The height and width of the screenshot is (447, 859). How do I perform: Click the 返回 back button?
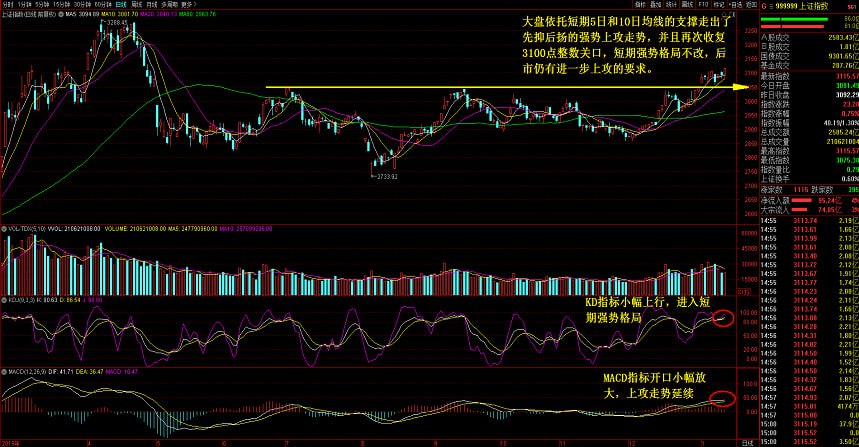[751, 4]
